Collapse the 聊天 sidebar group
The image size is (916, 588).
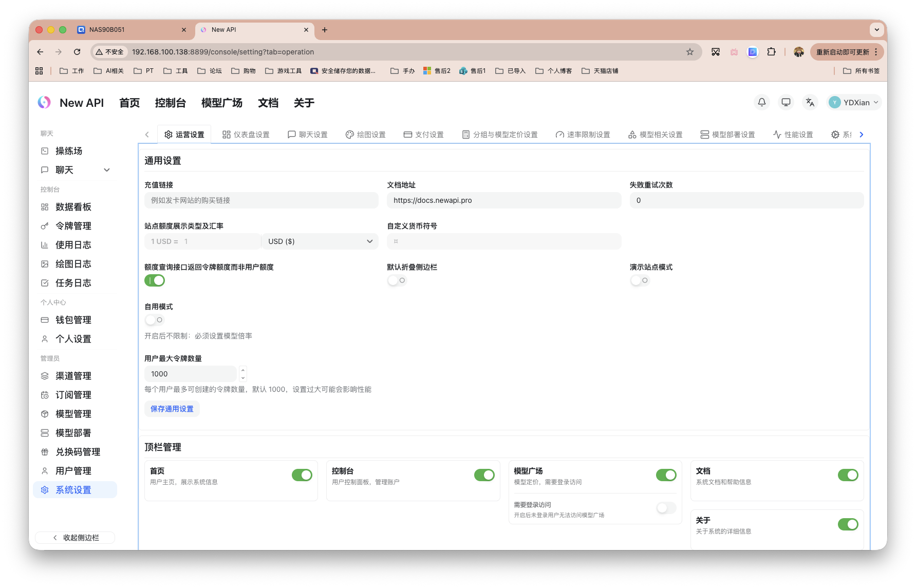click(x=106, y=169)
